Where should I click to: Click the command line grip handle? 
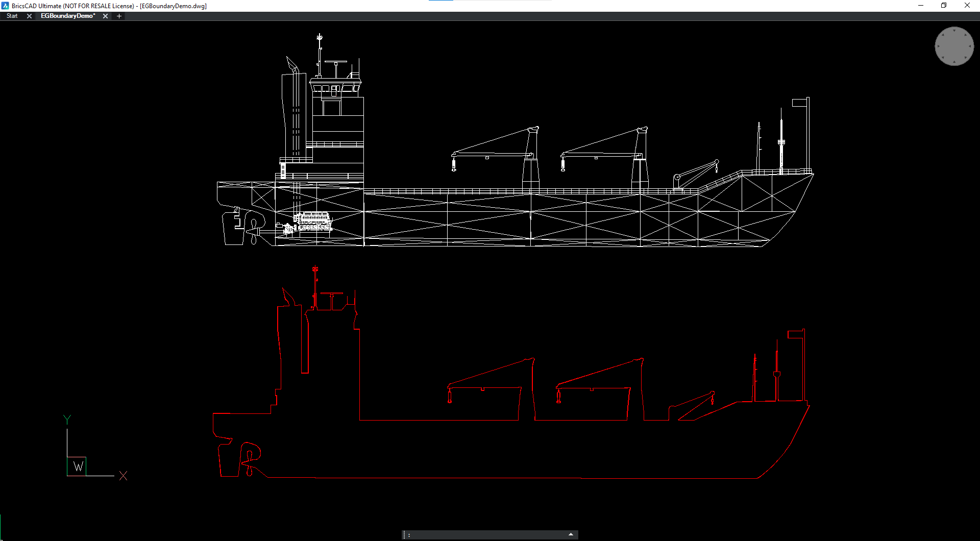404,535
